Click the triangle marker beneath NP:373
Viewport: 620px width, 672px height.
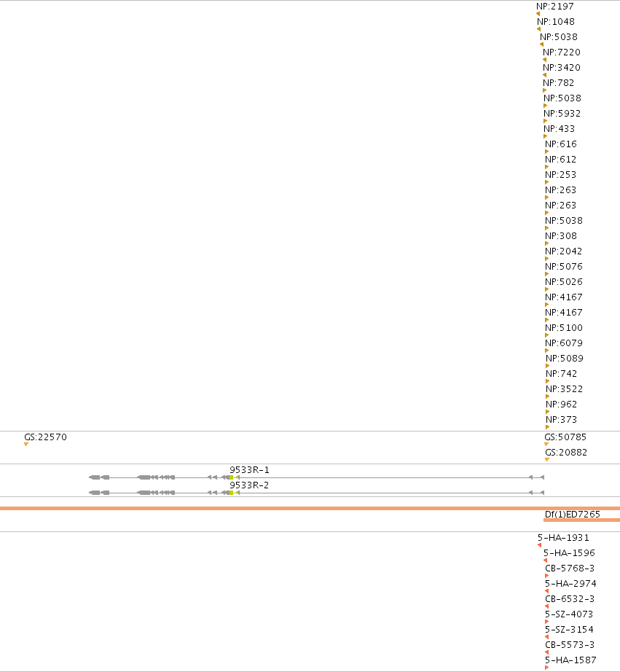[548, 427]
